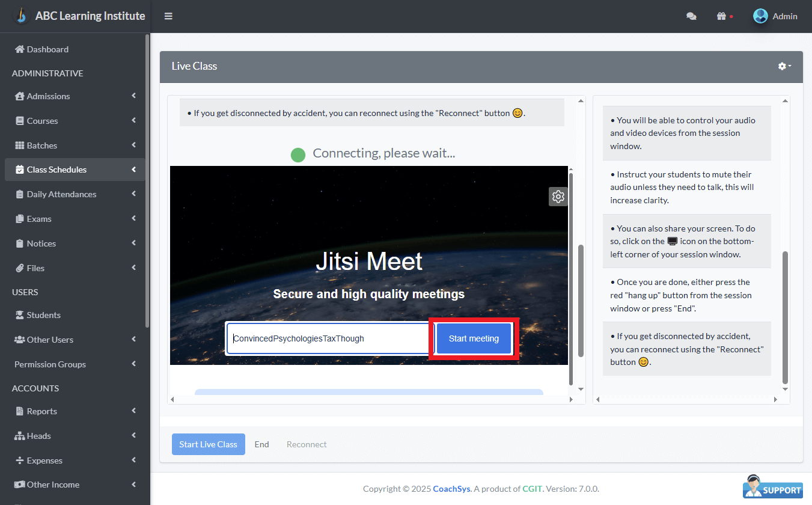Open Jitsi Meet settings gear icon
Screen dimensions: 812x505
(558, 197)
